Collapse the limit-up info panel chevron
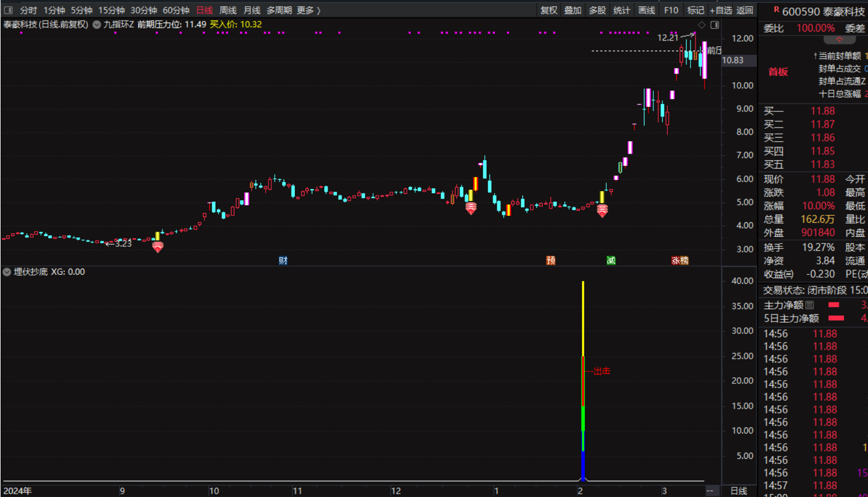 click(x=839, y=40)
